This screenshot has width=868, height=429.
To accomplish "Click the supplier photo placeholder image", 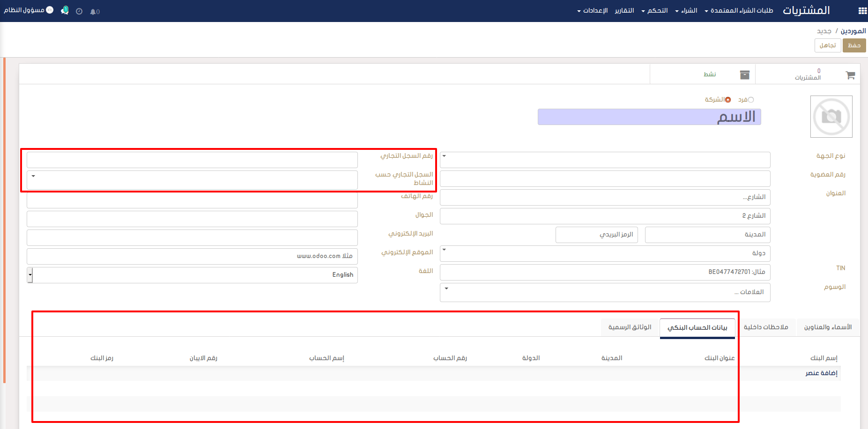I will click(831, 117).
